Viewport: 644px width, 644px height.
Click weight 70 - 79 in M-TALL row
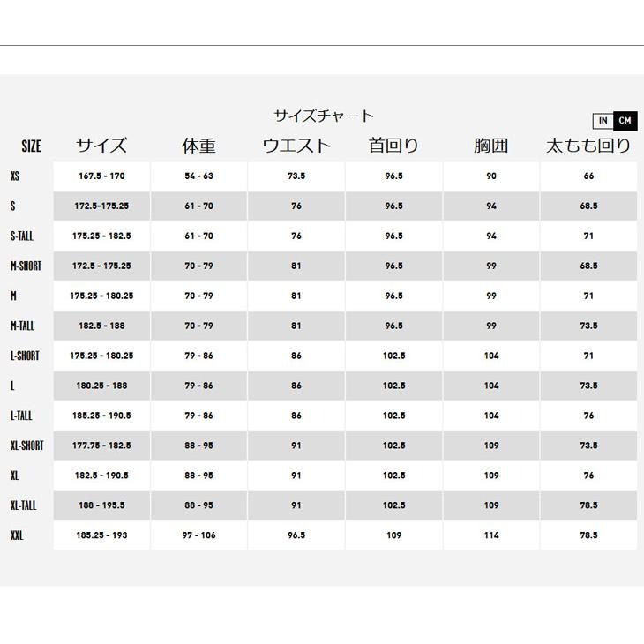(198, 326)
